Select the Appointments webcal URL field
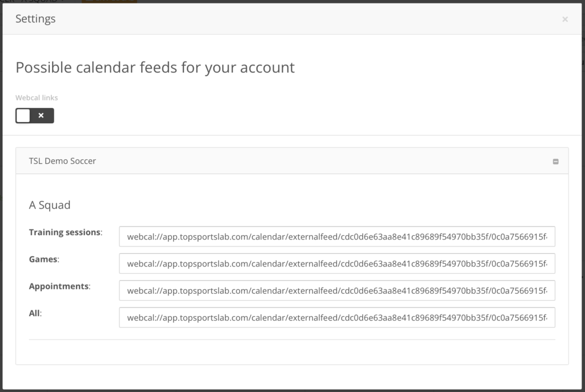Viewport: 585px width, 392px height. coord(337,290)
